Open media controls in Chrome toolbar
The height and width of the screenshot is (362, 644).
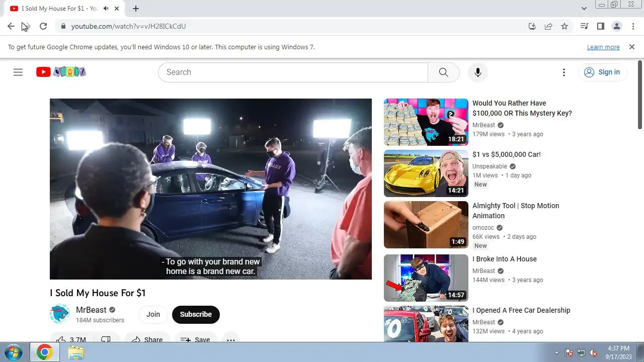[584, 26]
